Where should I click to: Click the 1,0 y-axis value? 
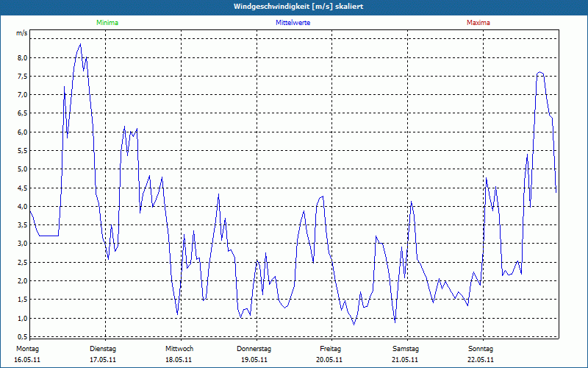pos(23,318)
